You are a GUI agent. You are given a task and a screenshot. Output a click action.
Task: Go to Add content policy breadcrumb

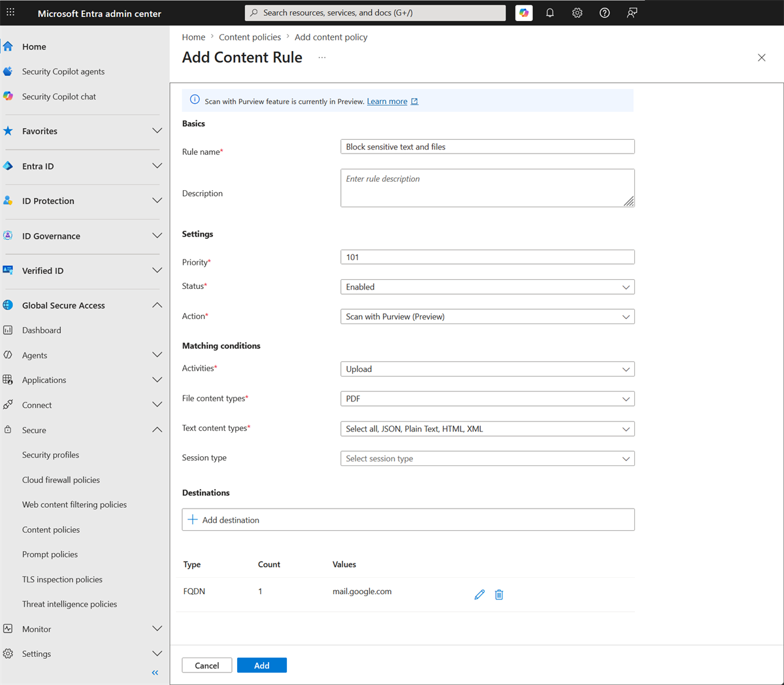[x=331, y=37]
